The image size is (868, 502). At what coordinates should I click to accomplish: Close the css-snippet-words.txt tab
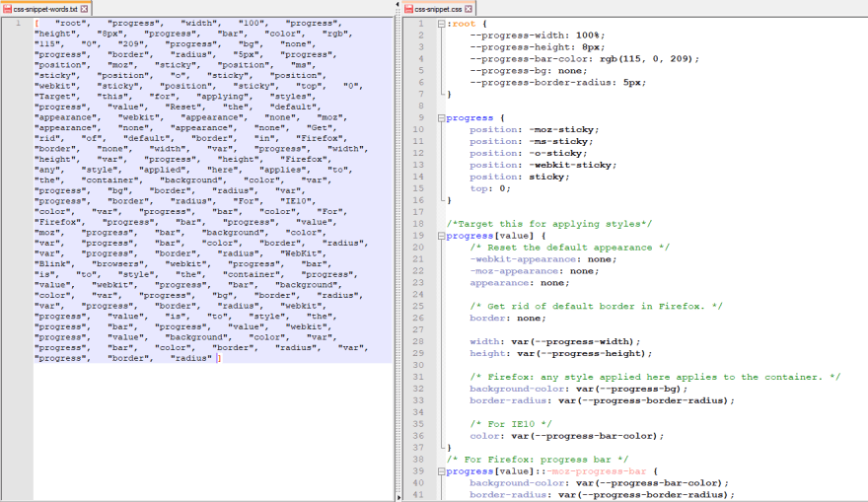tap(84, 9)
